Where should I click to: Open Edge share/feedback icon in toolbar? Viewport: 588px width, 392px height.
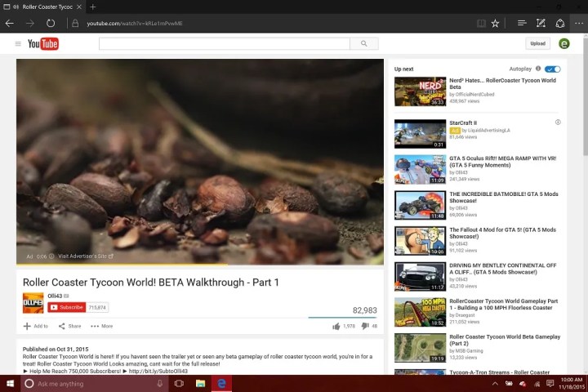(560, 23)
